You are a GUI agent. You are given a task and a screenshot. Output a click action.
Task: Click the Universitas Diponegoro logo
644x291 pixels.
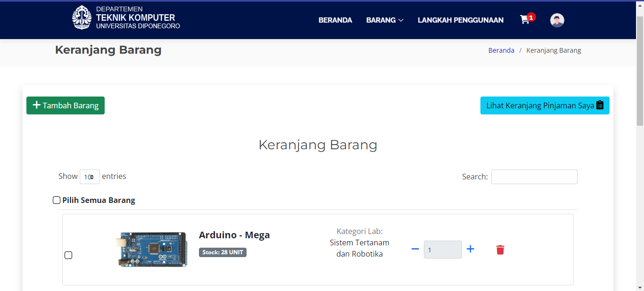[x=82, y=18]
